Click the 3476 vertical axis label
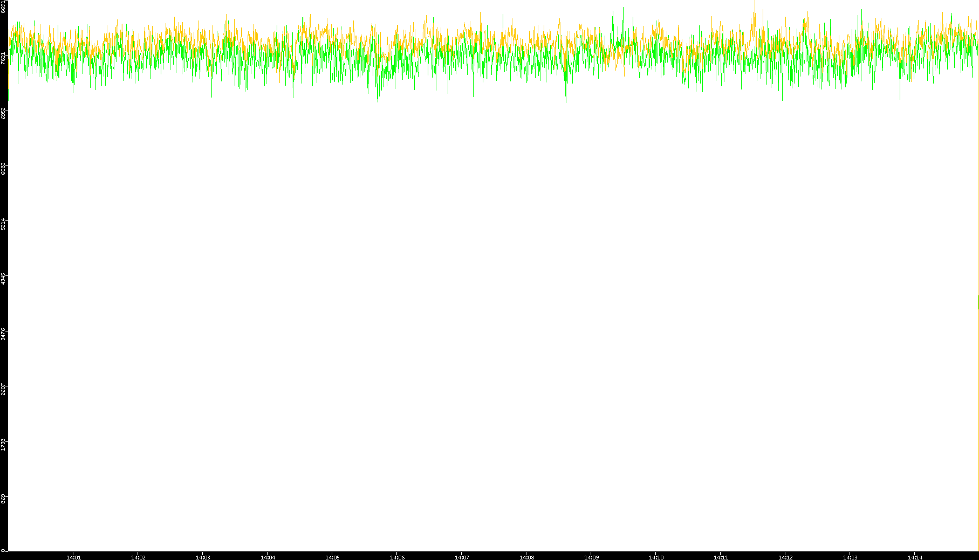 point(3,334)
